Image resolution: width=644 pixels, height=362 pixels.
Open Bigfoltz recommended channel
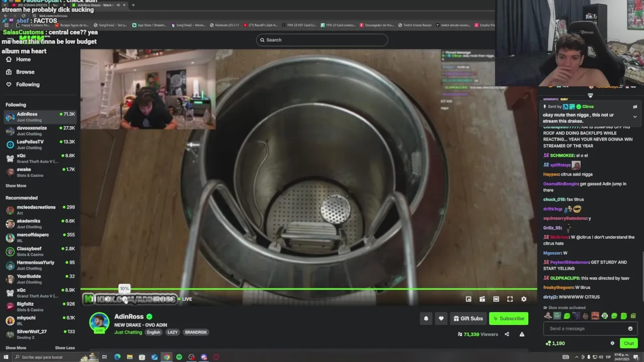[40, 306]
